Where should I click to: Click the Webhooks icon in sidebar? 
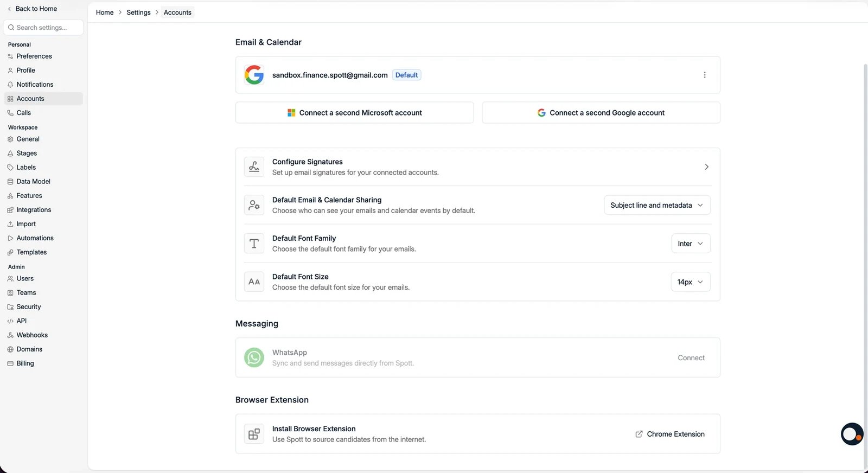pyautogui.click(x=10, y=335)
